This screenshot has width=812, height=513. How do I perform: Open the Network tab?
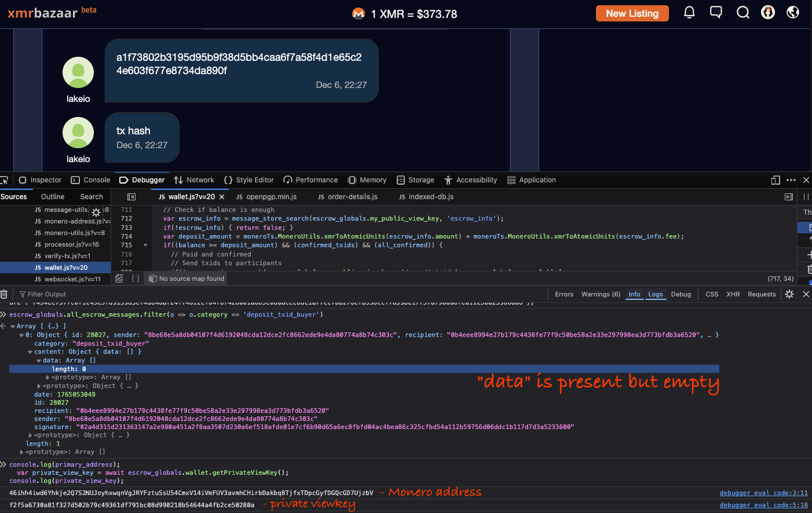point(194,180)
